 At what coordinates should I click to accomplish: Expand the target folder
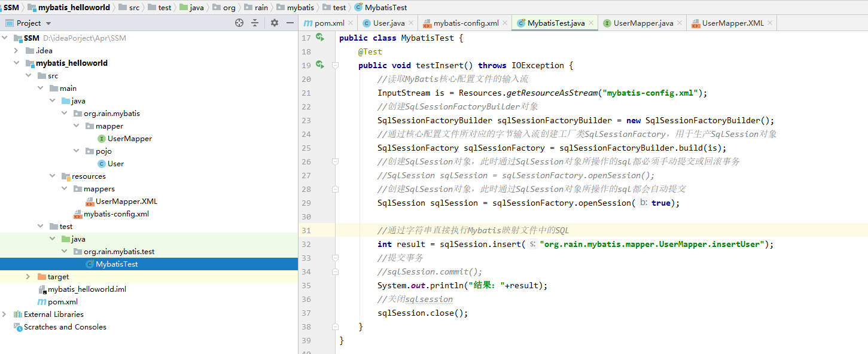point(29,277)
